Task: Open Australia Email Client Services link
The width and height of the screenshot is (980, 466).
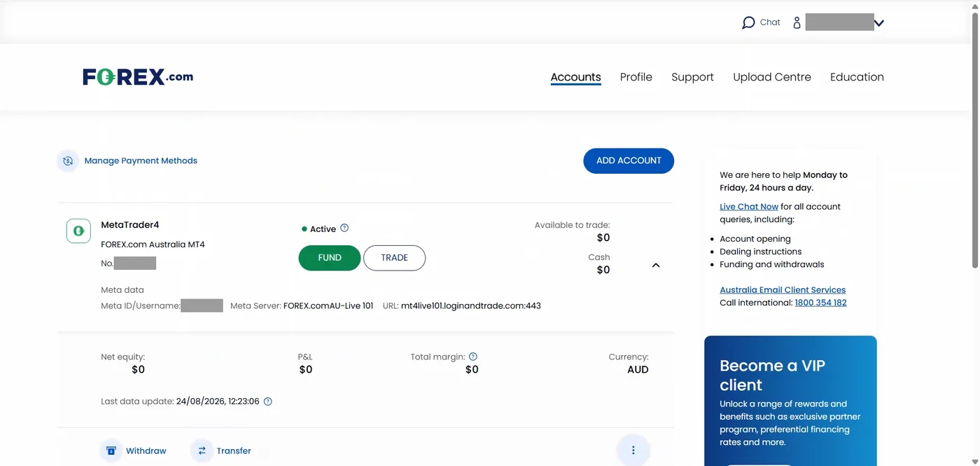Action: [x=783, y=290]
